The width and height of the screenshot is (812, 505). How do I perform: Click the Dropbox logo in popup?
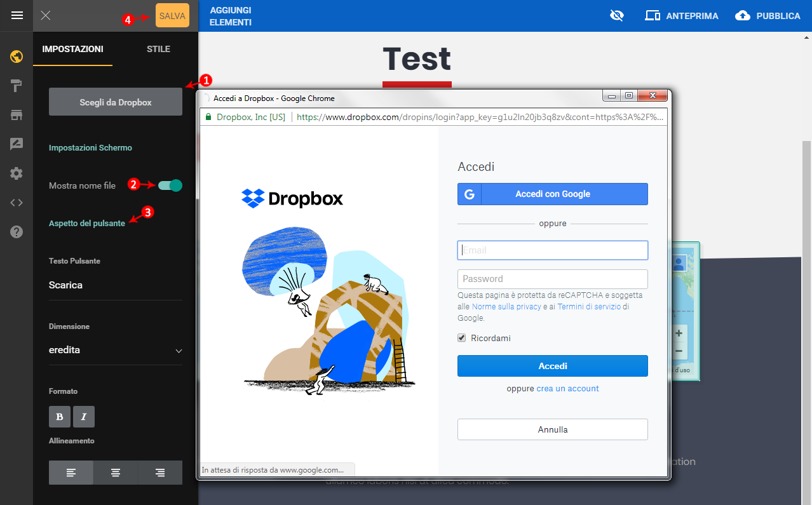292,198
